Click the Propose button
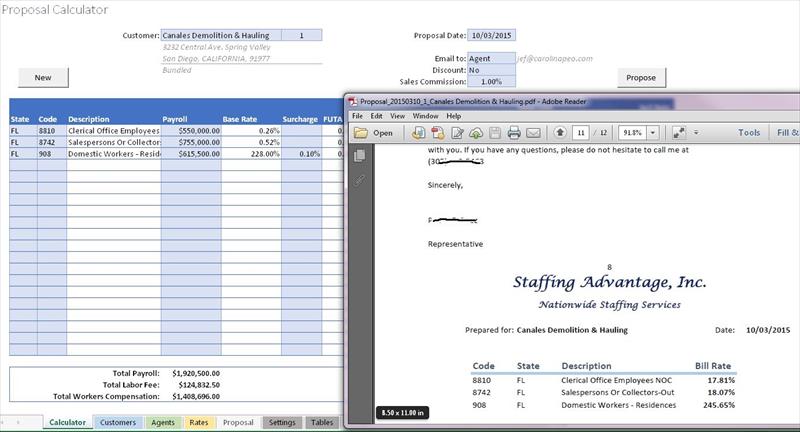 pos(641,78)
